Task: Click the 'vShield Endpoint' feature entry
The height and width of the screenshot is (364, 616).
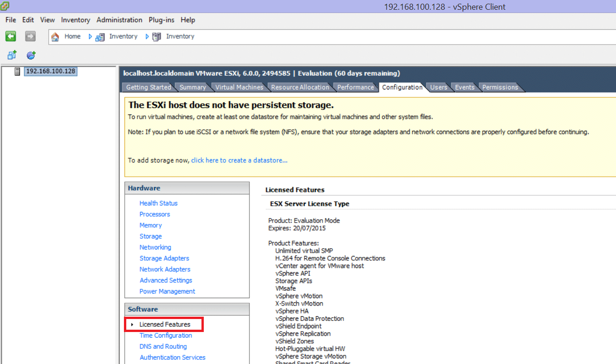Action: pyautogui.click(x=298, y=326)
